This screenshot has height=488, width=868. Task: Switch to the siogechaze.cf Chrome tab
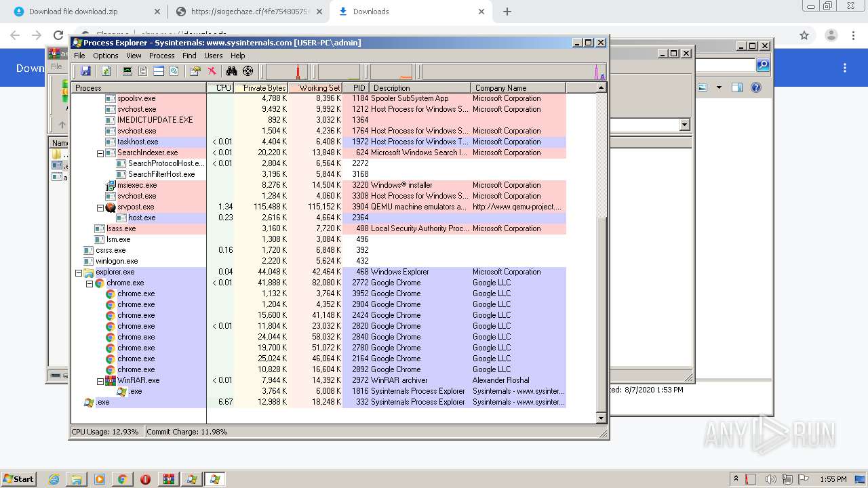248,12
